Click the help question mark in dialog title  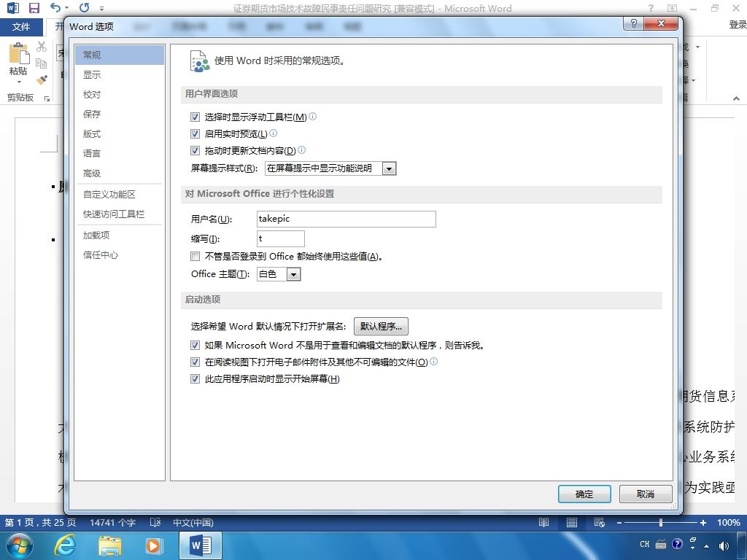click(634, 23)
